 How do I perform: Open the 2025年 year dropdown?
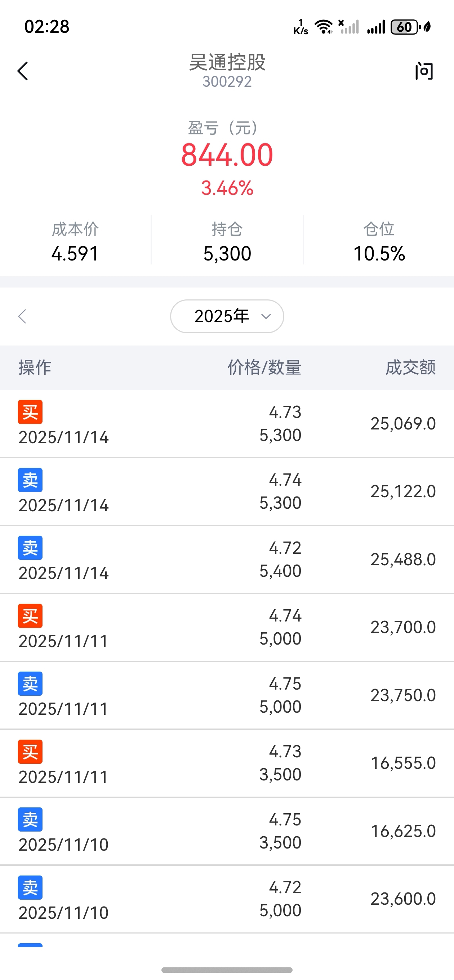pyautogui.click(x=227, y=316)
